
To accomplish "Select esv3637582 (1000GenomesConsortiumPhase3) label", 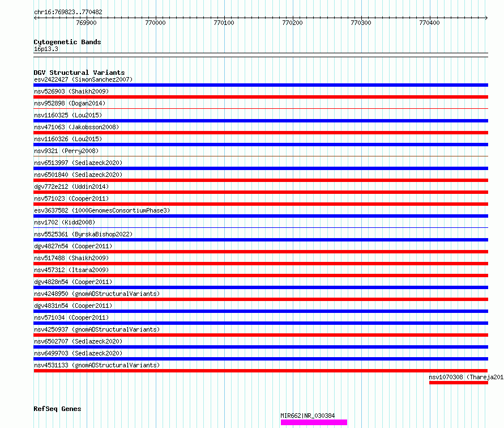I will 102,210.
